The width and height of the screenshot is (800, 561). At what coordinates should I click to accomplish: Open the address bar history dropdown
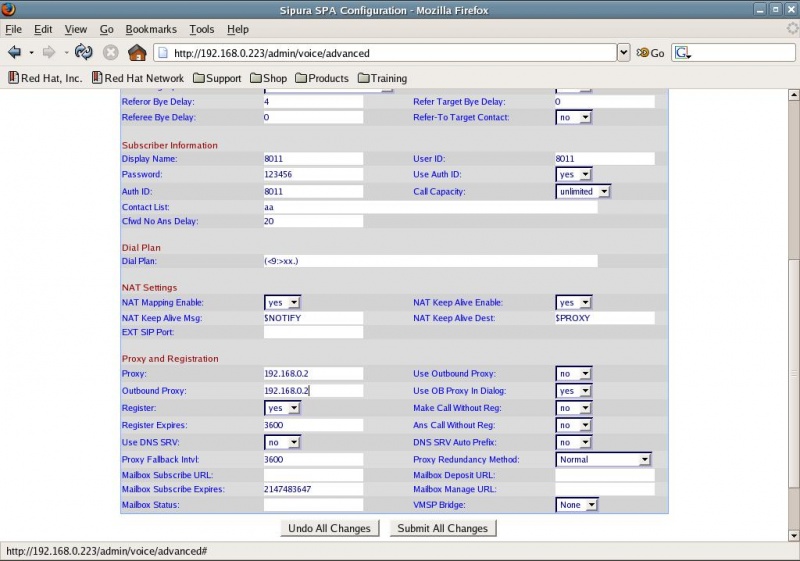(x=624, y=52)
